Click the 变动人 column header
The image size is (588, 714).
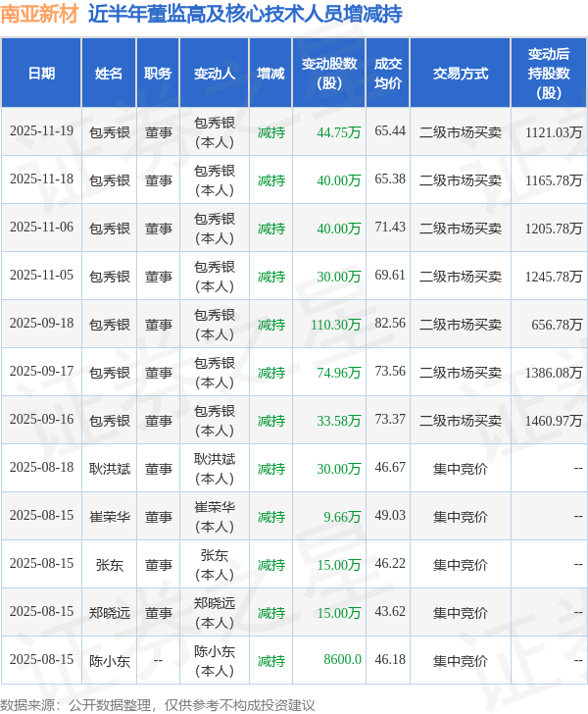[215, 73]
